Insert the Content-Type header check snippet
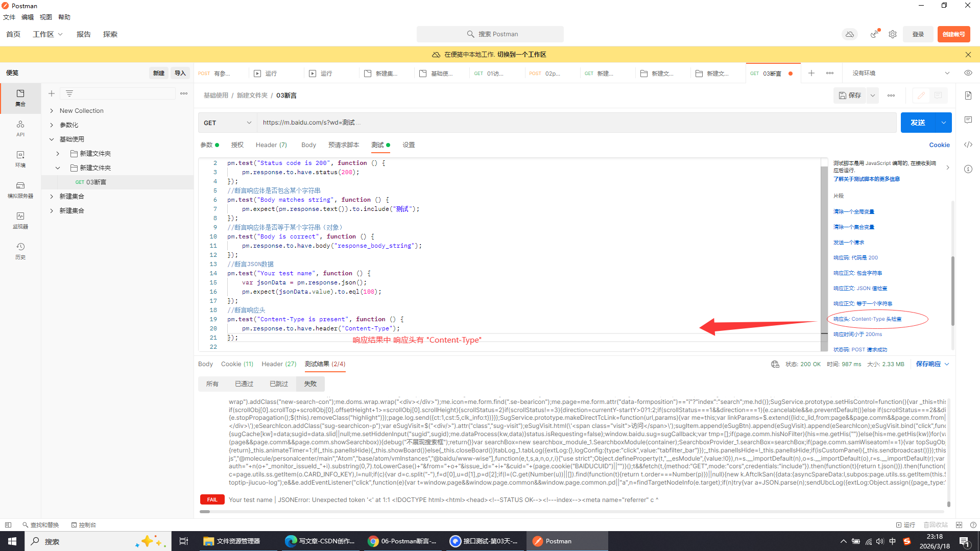Viewport: 980px width, 551px height. [x=867, y=319]
